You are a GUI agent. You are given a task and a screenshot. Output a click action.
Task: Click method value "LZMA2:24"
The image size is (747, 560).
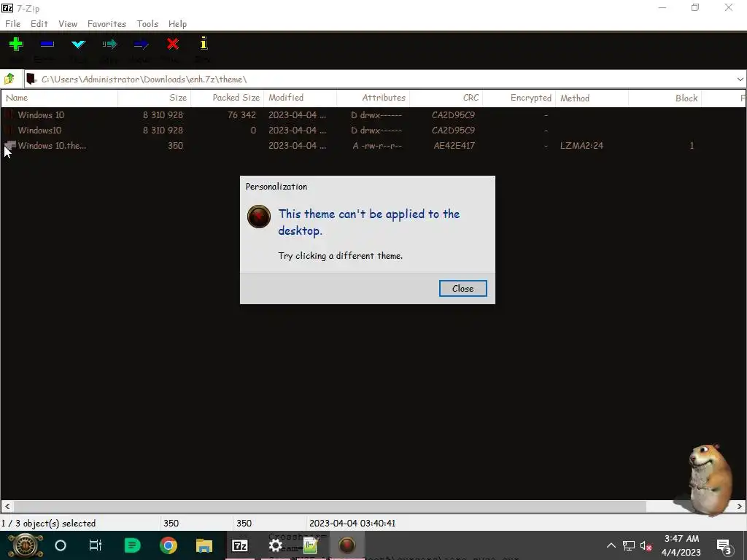click(x=581, y=145)
